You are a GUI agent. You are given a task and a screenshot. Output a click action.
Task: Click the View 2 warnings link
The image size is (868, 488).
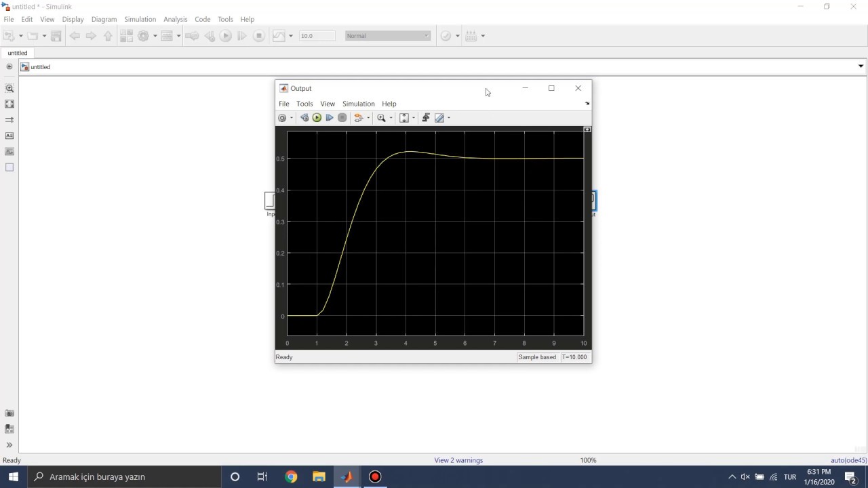[x=458, y=460]
